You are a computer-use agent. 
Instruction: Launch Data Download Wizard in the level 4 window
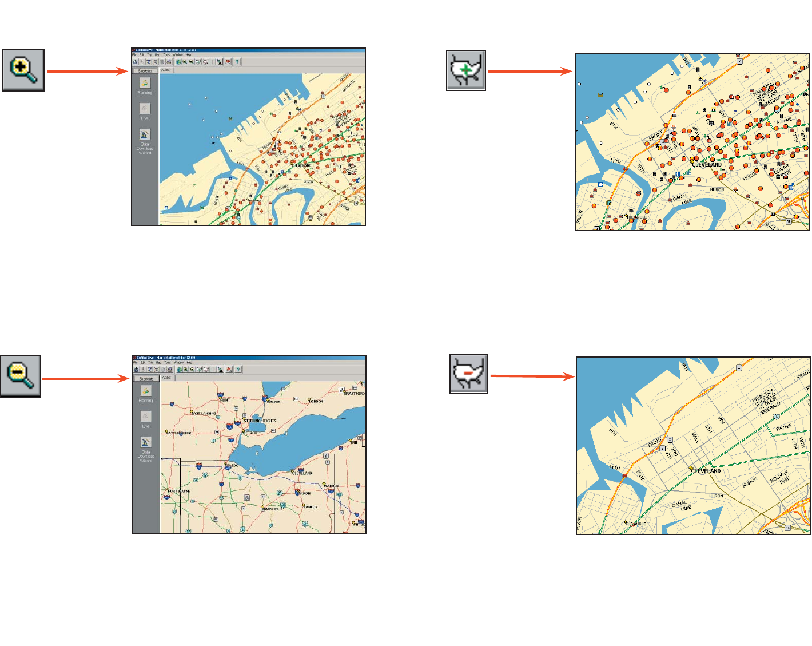(x=146, y=450)
